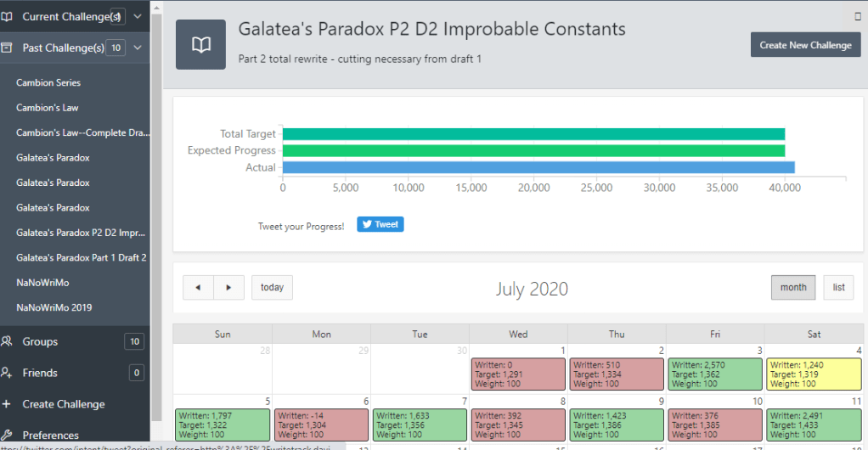Click the plus icon for Create Challenge
The height and width of the screenshot is (450, 868).
[x=7, y=404]
